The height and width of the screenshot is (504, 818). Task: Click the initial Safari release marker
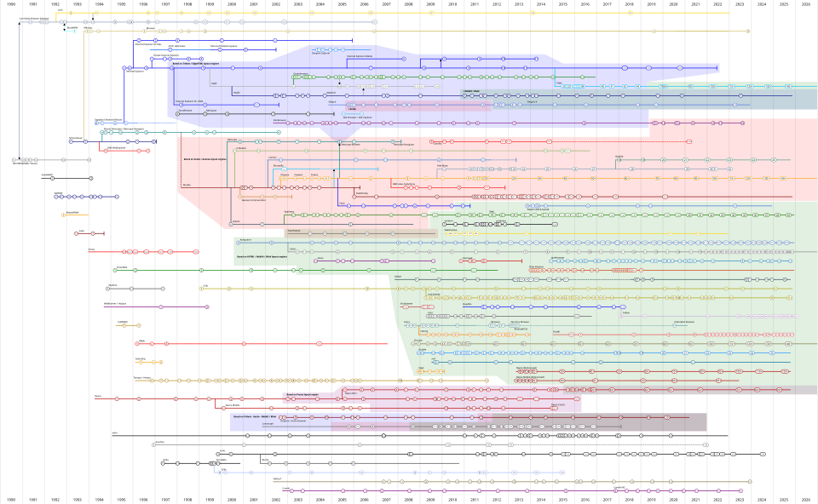(x=297, y=252)
